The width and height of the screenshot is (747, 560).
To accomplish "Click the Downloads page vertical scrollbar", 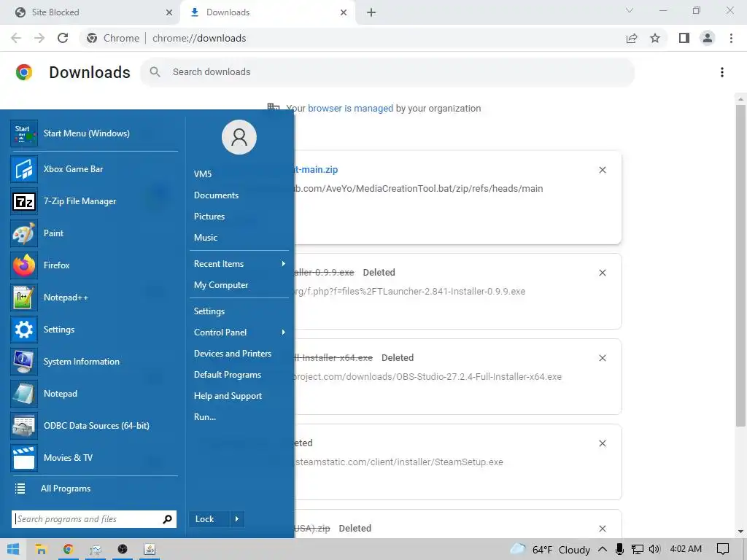I will (x=740, y=265).
